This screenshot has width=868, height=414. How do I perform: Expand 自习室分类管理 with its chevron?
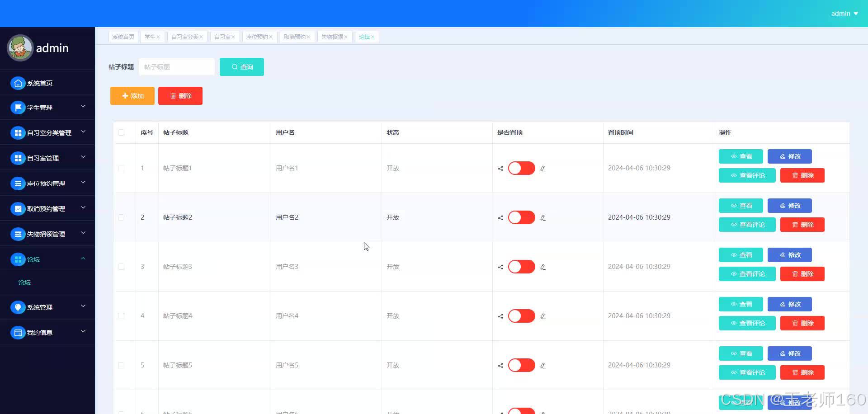click(x=83, y=132)
